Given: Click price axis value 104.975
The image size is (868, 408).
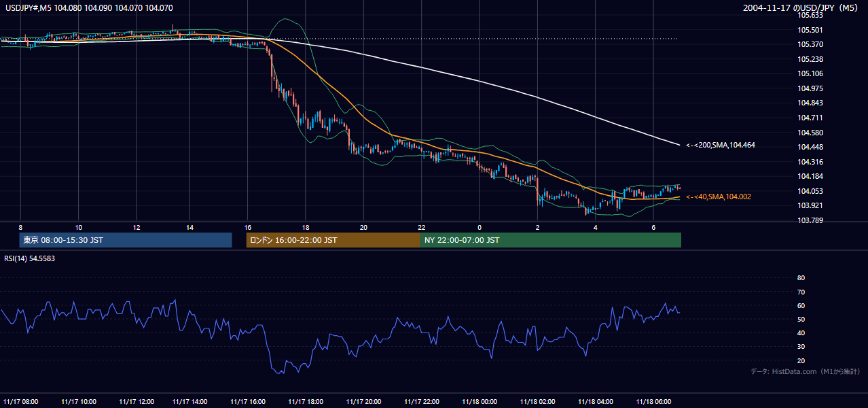Looking at the screenshot, I should pyautogui.click(x=810, y=88).
